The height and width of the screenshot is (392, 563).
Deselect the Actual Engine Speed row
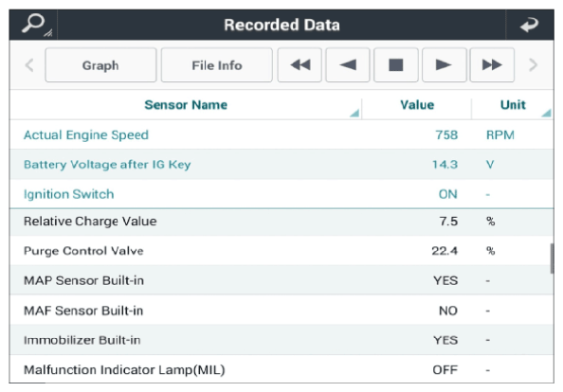pyautogui.click(x=281, y=134)
